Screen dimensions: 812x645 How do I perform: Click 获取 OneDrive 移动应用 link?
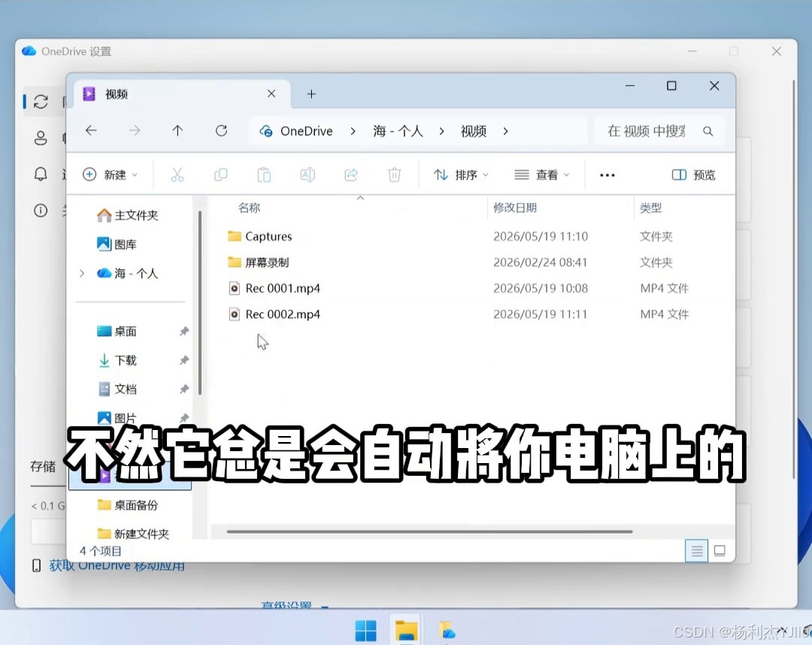click(117, 566)
